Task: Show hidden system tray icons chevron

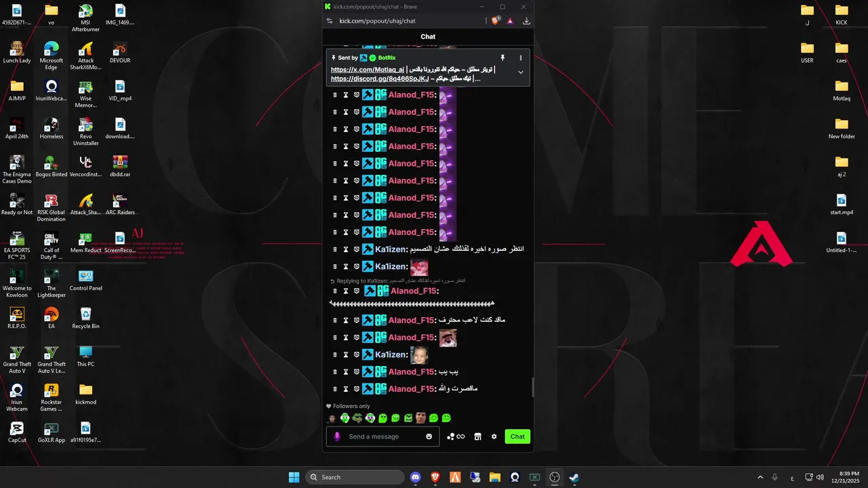Action: tap(760, 477)
